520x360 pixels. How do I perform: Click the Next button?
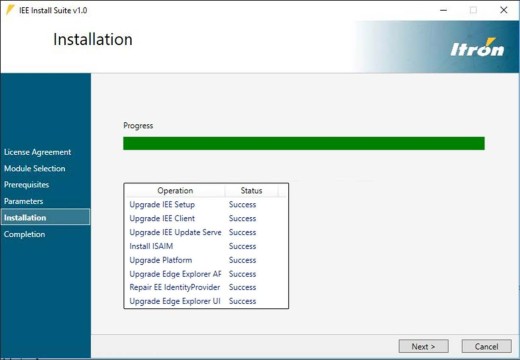click(x=423, y=346)
